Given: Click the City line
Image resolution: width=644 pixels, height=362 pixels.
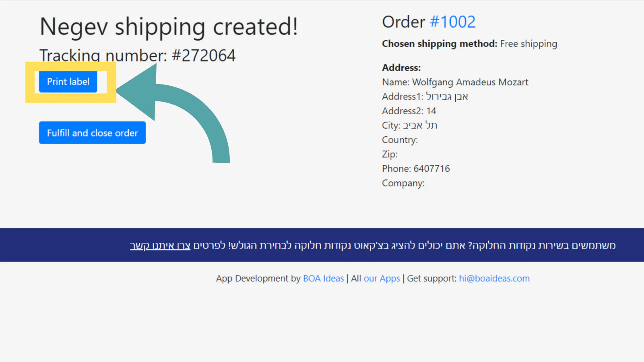Looking at the screenshot, I should pyautogui.click(x=409, y=125).
